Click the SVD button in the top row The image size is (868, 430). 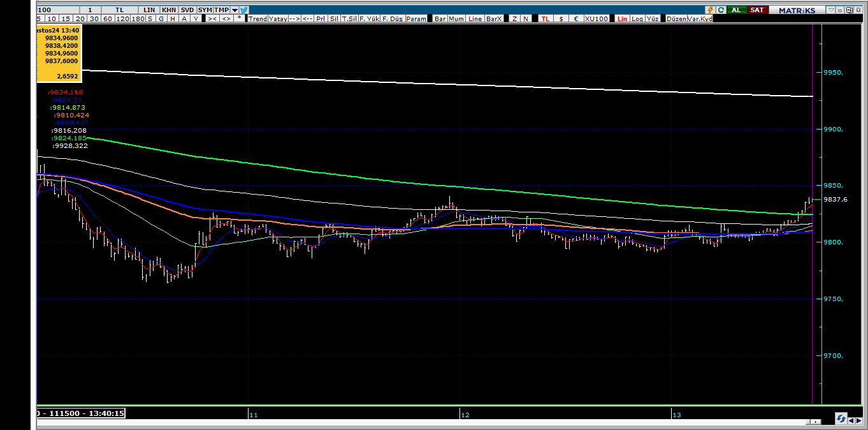189,10
